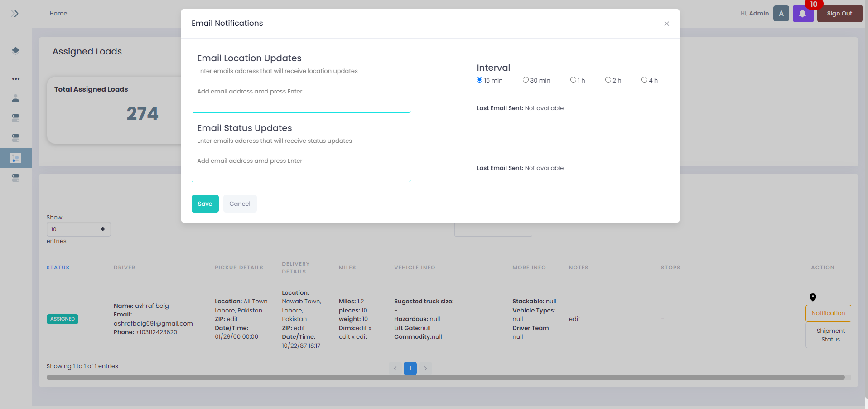
Task: Open the Notification tab in Action column
Action: click(828, 313)
